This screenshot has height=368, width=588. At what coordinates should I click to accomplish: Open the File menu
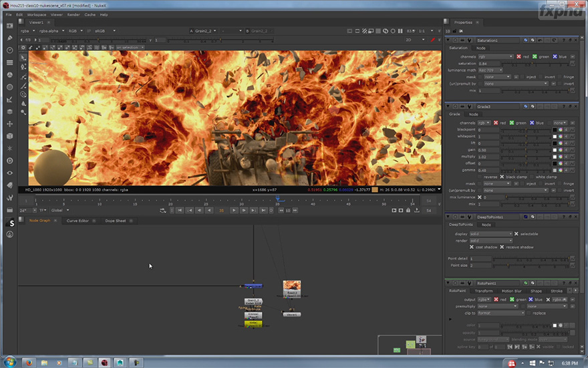8,15
